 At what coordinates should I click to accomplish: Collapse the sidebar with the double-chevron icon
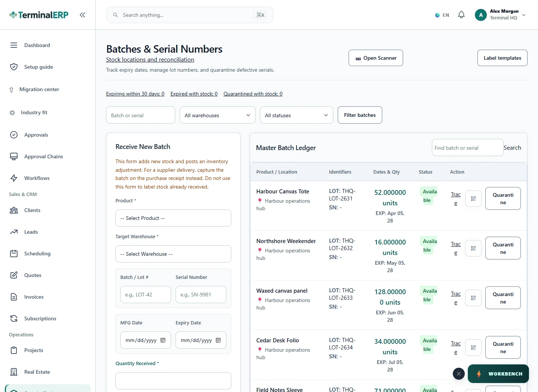(83, 15)
